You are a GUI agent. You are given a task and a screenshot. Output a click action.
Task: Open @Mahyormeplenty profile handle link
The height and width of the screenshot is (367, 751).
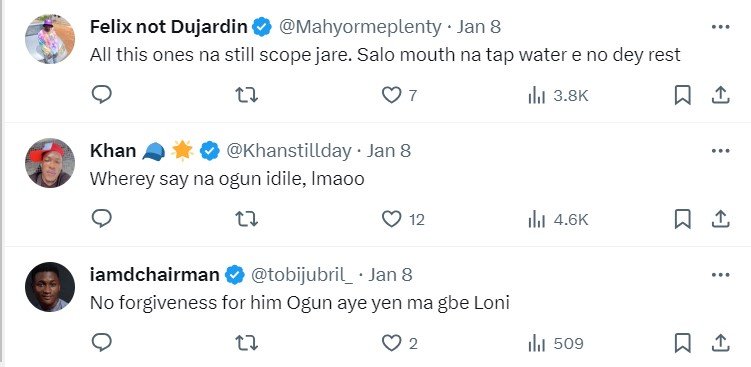click(x=360, y=27)
